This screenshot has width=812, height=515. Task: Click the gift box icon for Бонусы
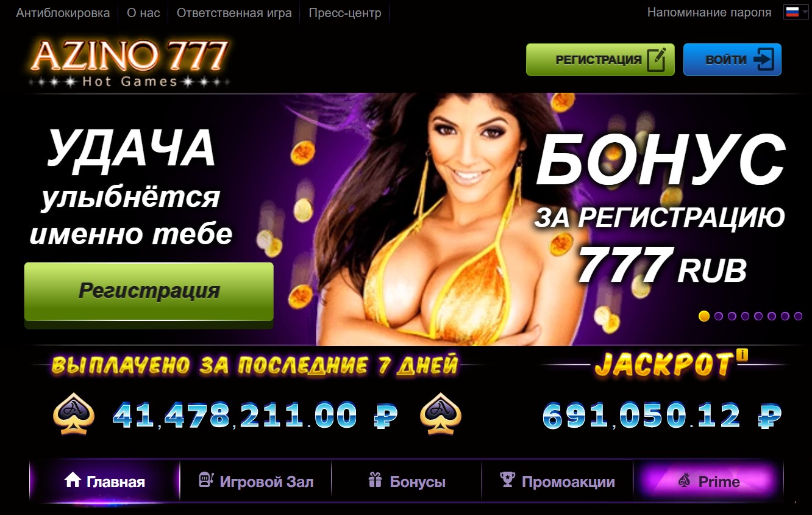click(375, 481)
